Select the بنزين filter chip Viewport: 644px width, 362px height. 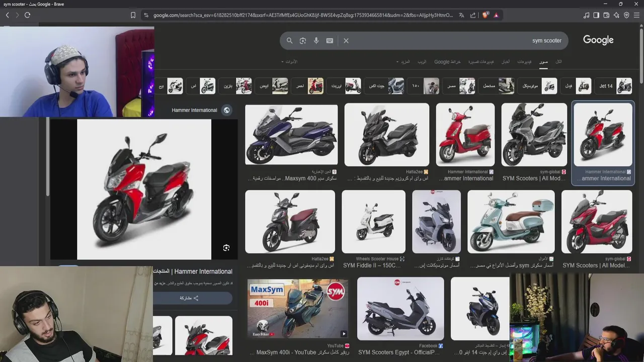[235, 86]
